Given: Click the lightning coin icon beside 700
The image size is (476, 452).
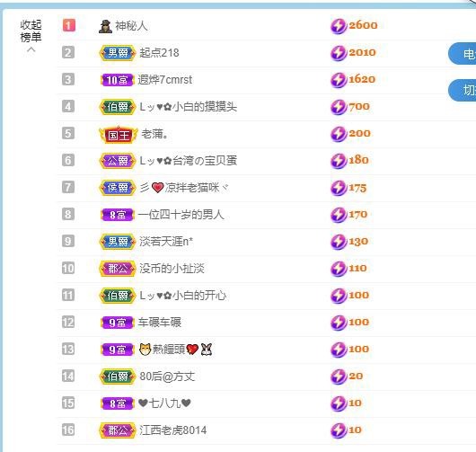Looking at the screenshot, I should pyautogui.click(x=339, y=107).
